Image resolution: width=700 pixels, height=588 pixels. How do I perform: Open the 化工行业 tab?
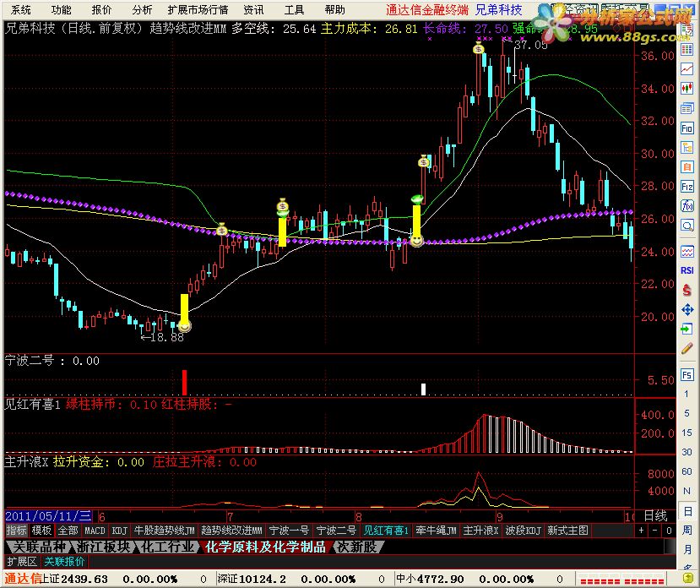pyautogui.click(x=167, y=547)
